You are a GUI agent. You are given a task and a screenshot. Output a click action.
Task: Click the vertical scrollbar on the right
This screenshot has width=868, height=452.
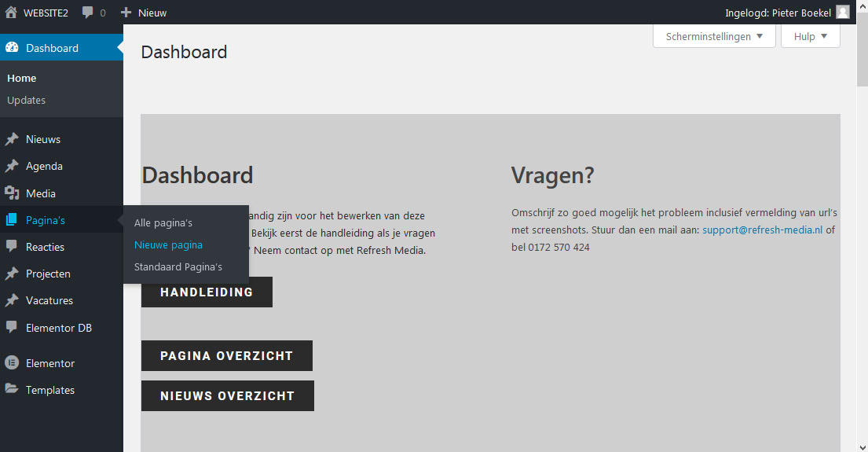[862, 236]
